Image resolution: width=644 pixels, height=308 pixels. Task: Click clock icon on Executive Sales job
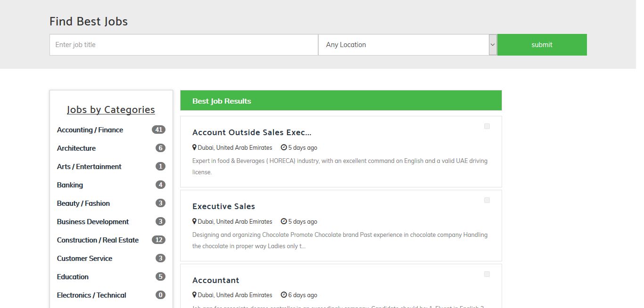pyautogui.click(x=283, y=221)
